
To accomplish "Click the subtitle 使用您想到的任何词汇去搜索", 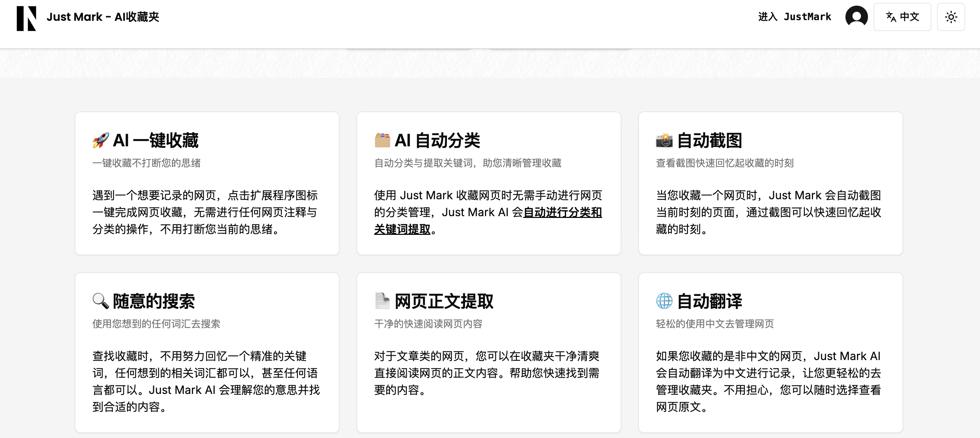I will [x=156, y=324].
